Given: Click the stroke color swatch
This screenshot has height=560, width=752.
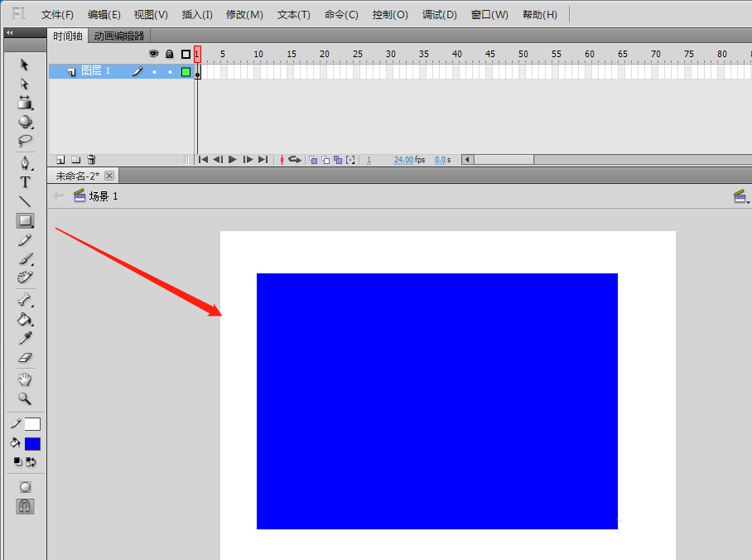Looking at the screenshot, I should [32, 424].
